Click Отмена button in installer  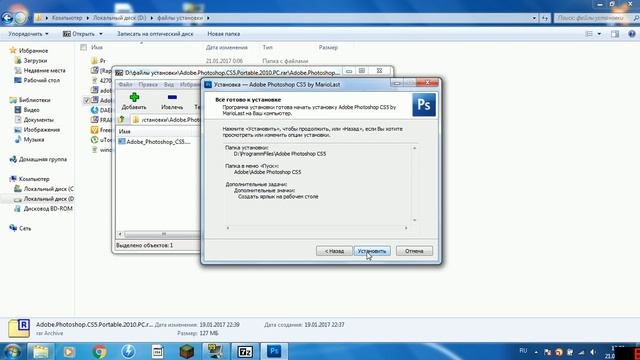414,251
